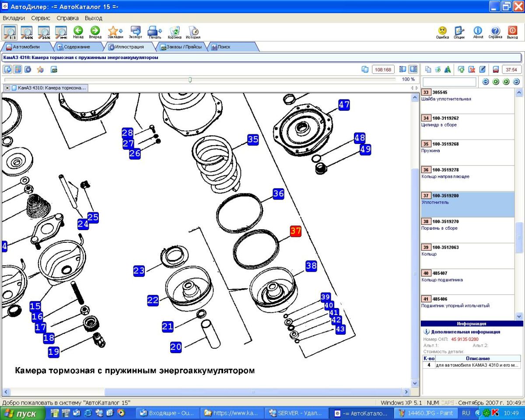Viewport: 525px width, 420px height.
Task: Switch to the Поиск tab
Action: click(x=224, y=47)
